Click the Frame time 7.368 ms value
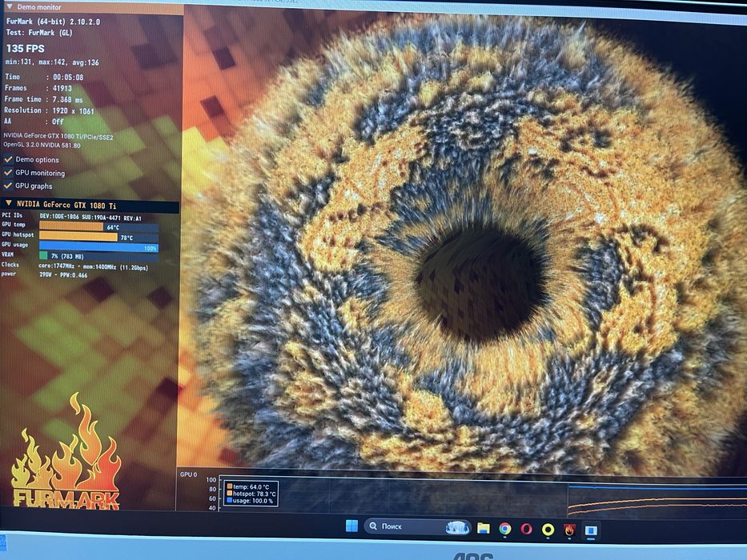 [x=67, y=99]
